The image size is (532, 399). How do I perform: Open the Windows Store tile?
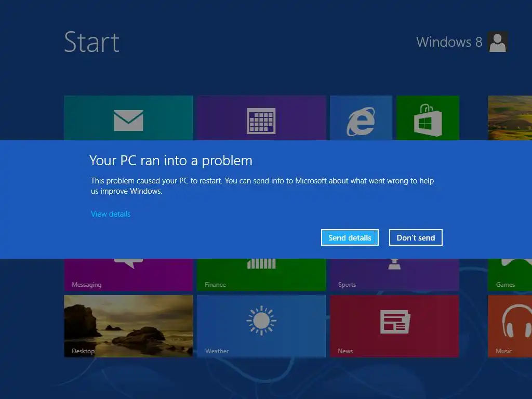[428, 118]
